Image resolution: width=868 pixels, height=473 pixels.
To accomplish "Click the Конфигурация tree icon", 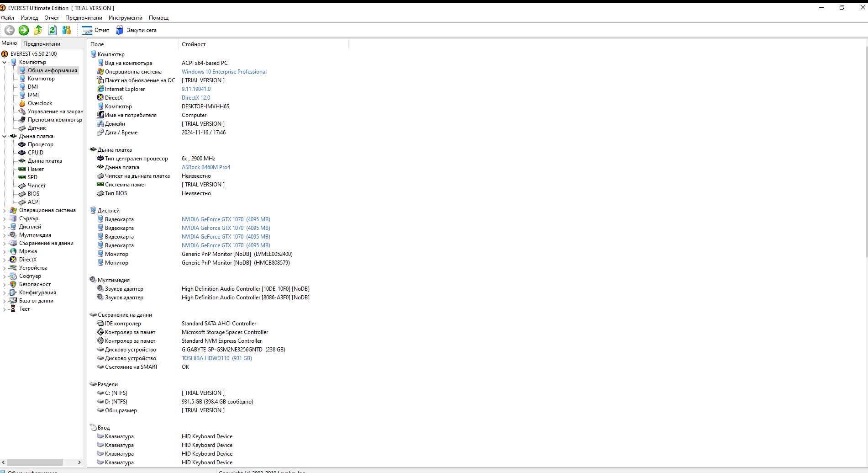I will coord(13,292).
